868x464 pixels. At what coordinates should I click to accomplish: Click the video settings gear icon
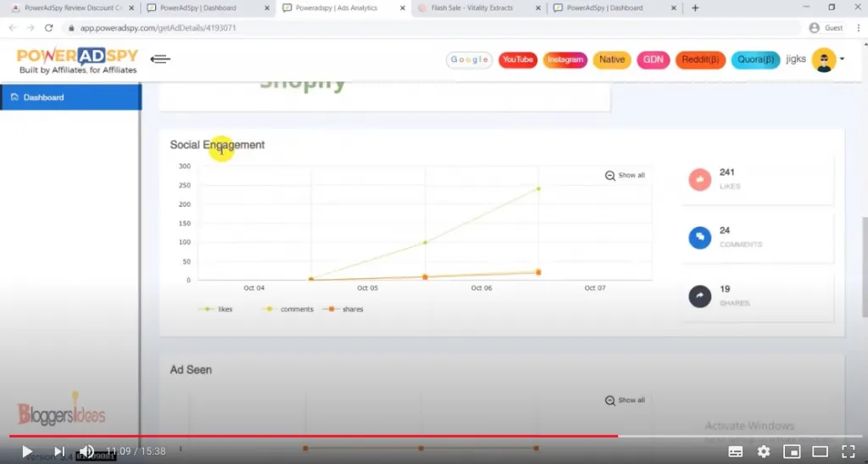coord(764,451)
